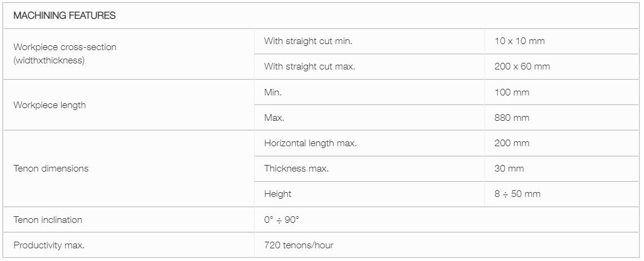Select the 8 ÷ 50 mm height value
Viewport: 644px width, 261px height.
click(518, 194)
